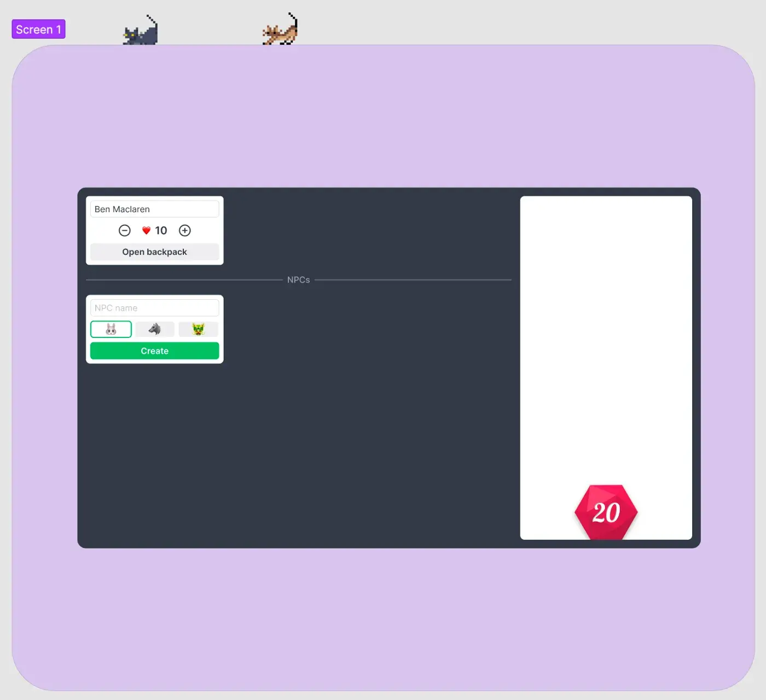Create the new NPC
The width and height of the screenshot is (766, 700).
pyautogui.click(x=154, y=351)
